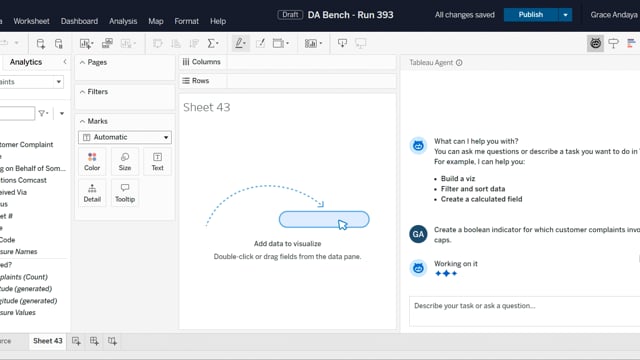Image resolution: width=640 pixels, height=360 pixels.
Task: Click the Download toolbar icon
Action: (x=342, y=43)
